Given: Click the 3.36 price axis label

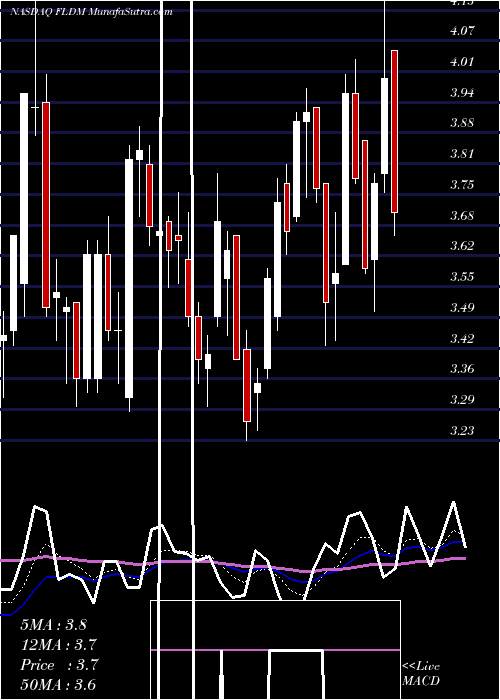Looking at the screenshot, I should (462, 368).
